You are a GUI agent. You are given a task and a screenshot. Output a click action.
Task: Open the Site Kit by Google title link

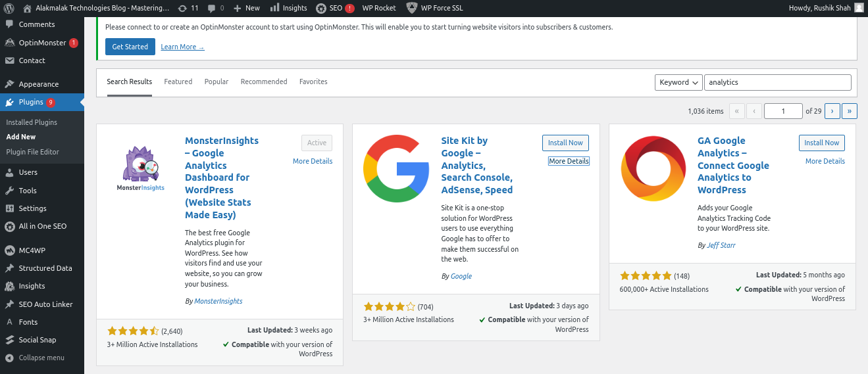pyautogui.click(x=477, y=165)
